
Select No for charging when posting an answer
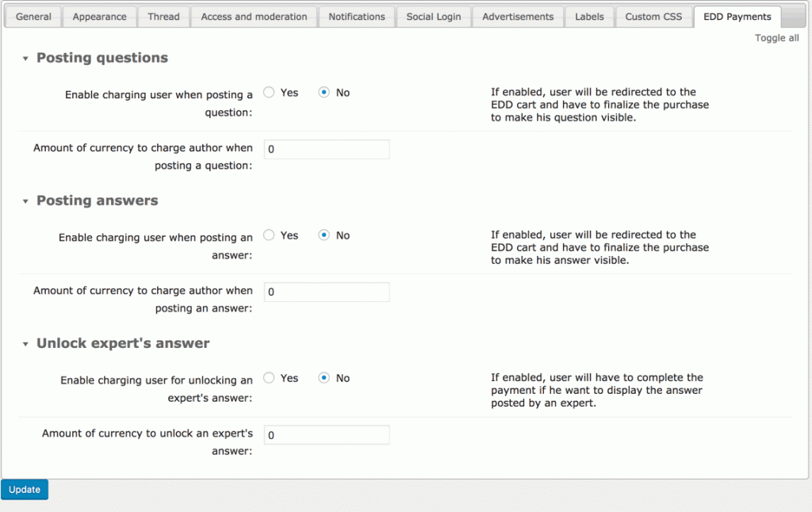pos(324,235)
